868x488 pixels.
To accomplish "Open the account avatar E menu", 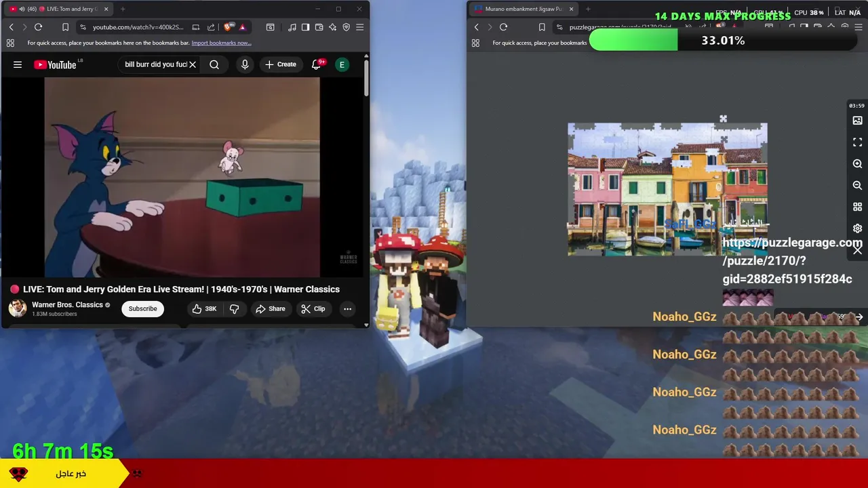I will [342, 64].
